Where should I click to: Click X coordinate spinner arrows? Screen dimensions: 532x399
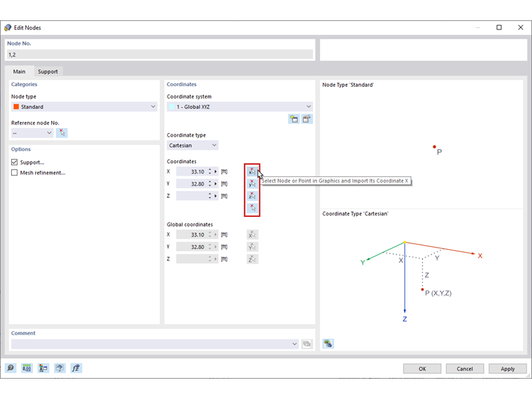[210, 171]
